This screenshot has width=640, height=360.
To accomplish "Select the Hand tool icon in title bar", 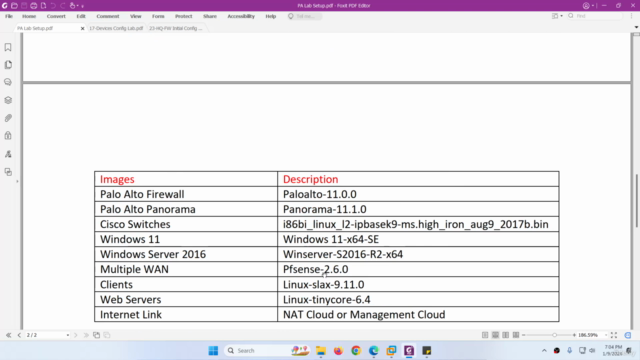I will pos(73,6).
